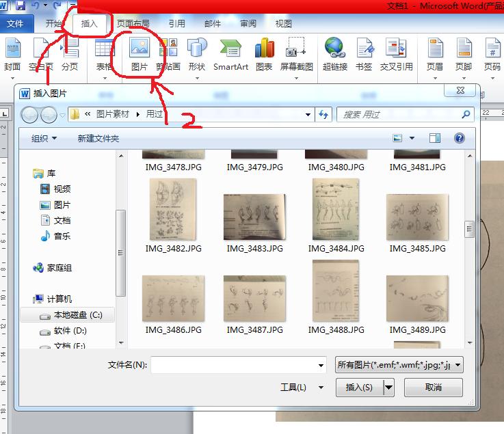Click Redo in quick access toolbar
Image resolution: width=504 pixels, height=434 pixels.
pyautogui.click(x=57, y=5)
